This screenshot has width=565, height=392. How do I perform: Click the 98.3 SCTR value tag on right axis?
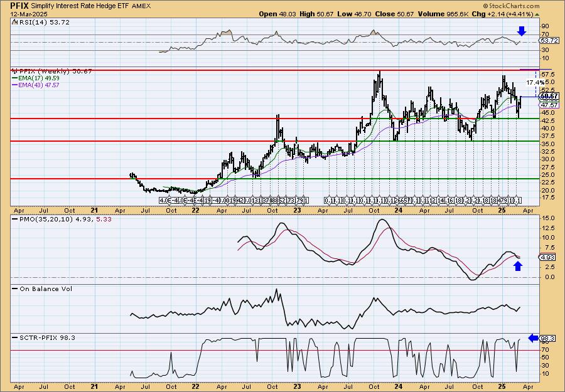click(547, 338)
